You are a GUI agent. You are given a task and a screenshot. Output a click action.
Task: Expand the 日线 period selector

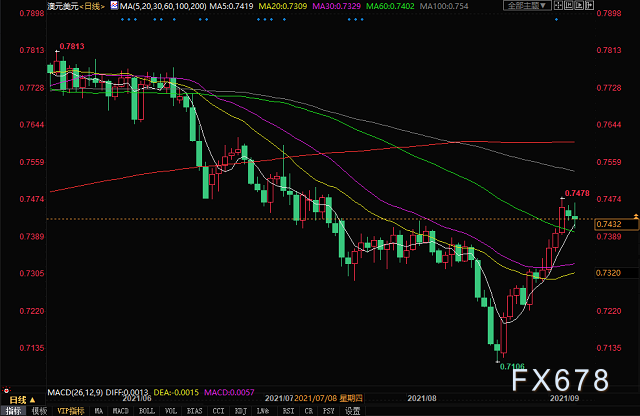pos(93,6)
